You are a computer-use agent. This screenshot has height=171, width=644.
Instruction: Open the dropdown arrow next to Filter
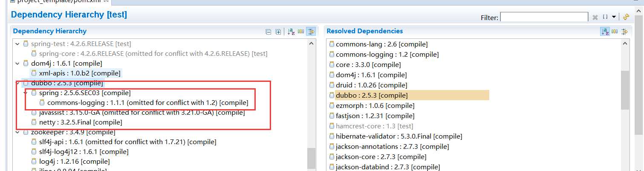click(x=614, y=17)
